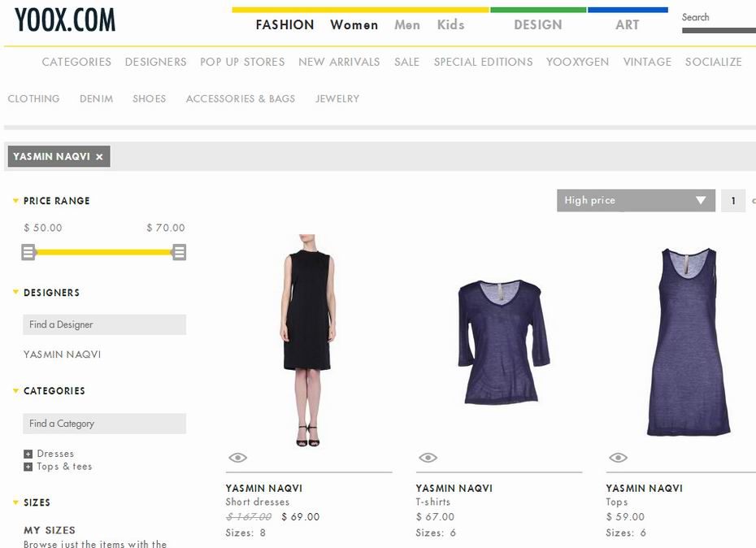This screenshot has width=756, height=548.
Task: Open the Short dresses product link
Action: 258,502
